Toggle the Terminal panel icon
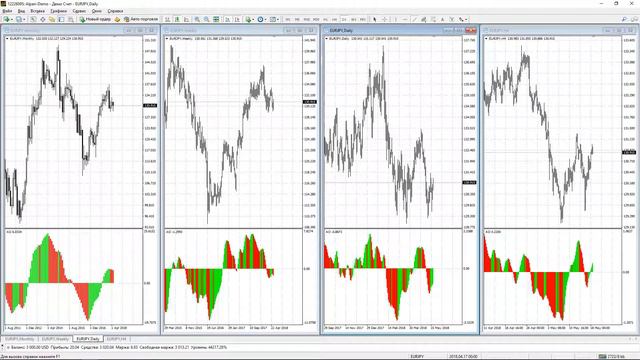This screenshot has height=360, width=640. tap(61, 19)
